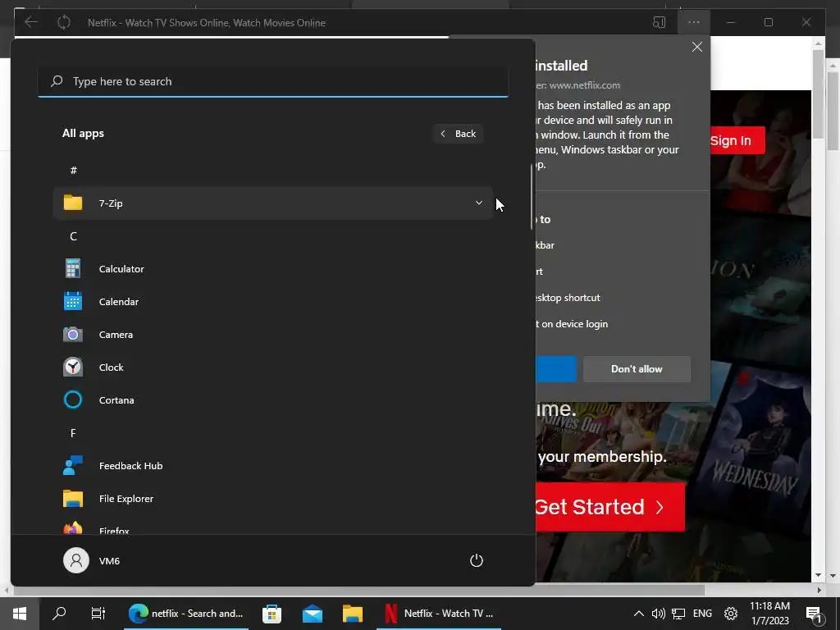Open Feedback Hub app icon
This screenshot has width=840, height=630.
(73, 466)
